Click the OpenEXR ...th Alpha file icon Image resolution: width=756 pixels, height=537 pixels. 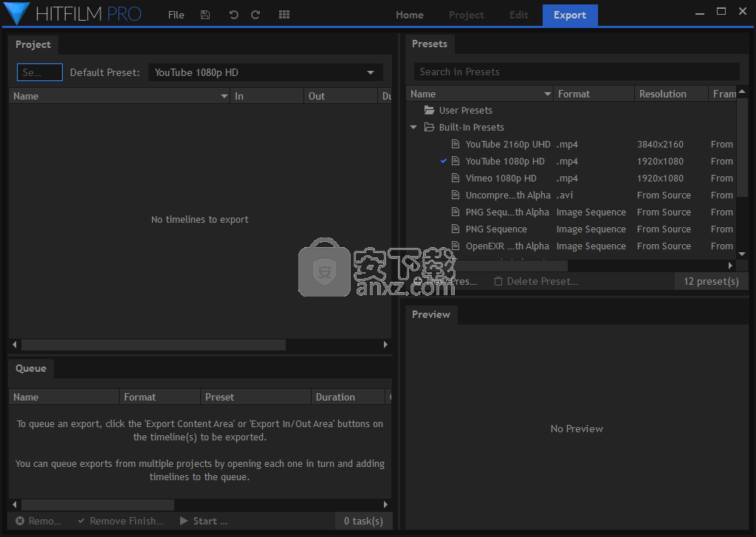455,246
